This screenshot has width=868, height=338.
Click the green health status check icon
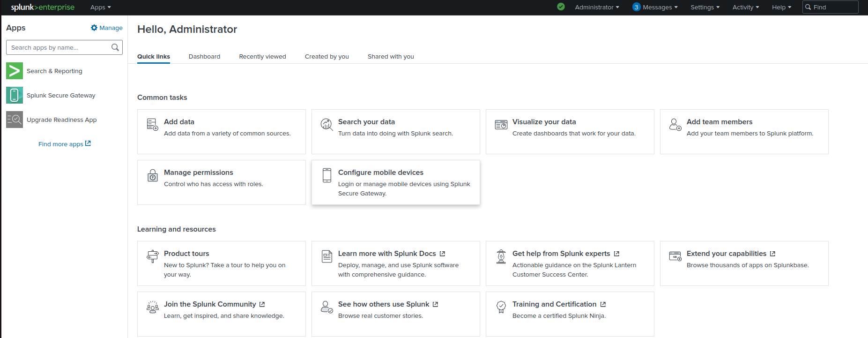[x=561, y=7]
